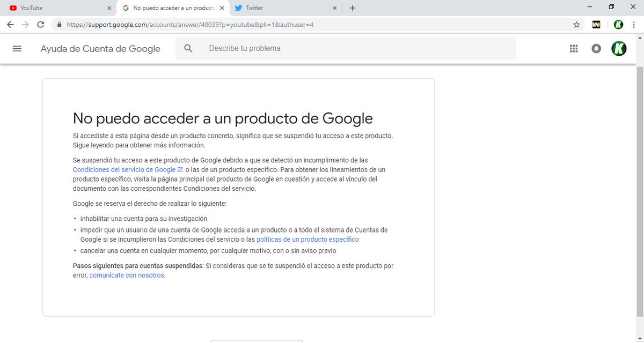Viewport: 644px width, 343px height.
Task: Switch to the YouTube tab
Action: click(58, 8)
